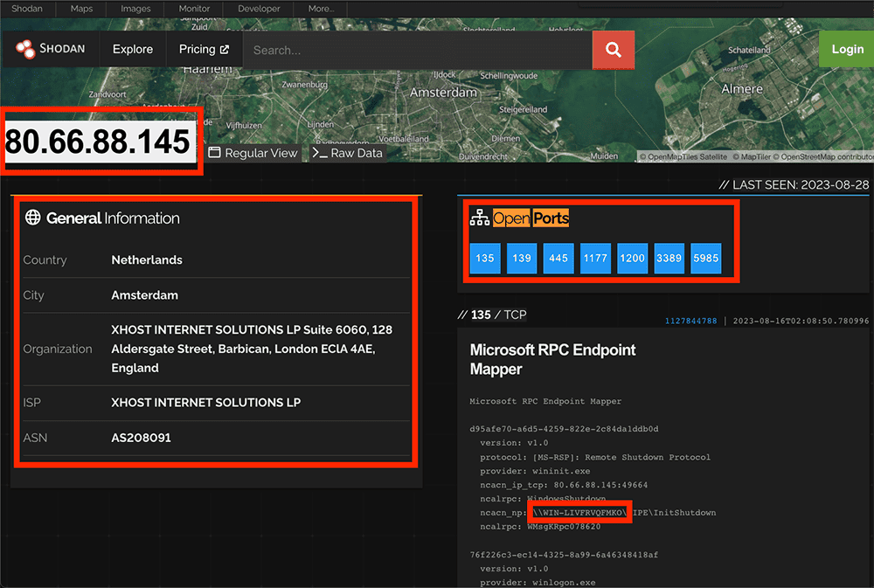
Task: Jump to port 3389 details
Action: pyautogui.click(x=669, y=259)
